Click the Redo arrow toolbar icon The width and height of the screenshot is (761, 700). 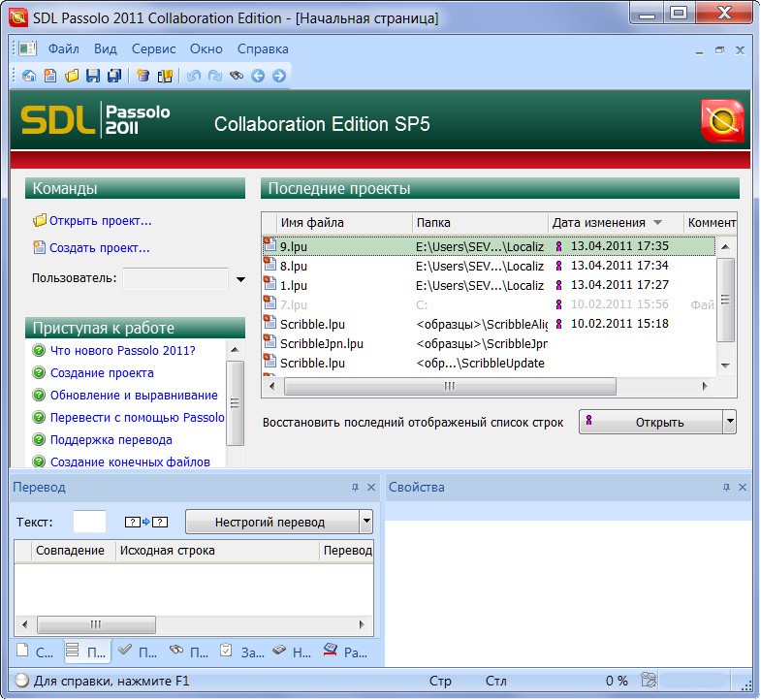click(x=215, y=76)
